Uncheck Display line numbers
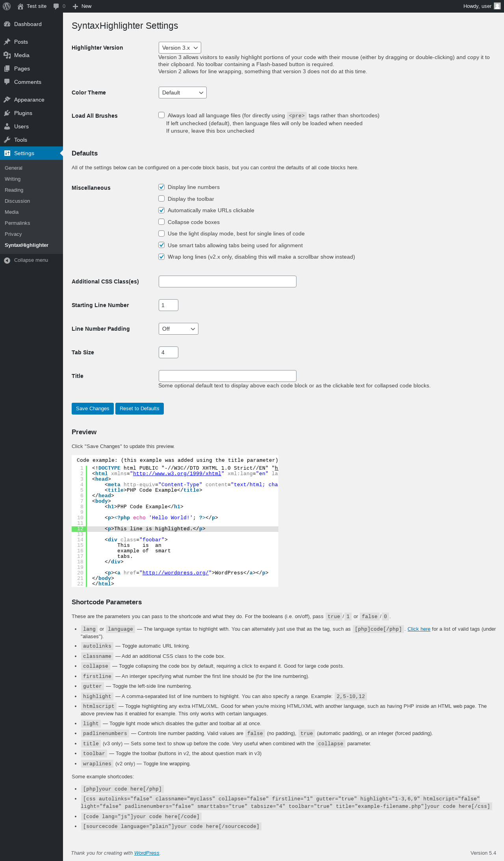 click(x=161, y=187)
